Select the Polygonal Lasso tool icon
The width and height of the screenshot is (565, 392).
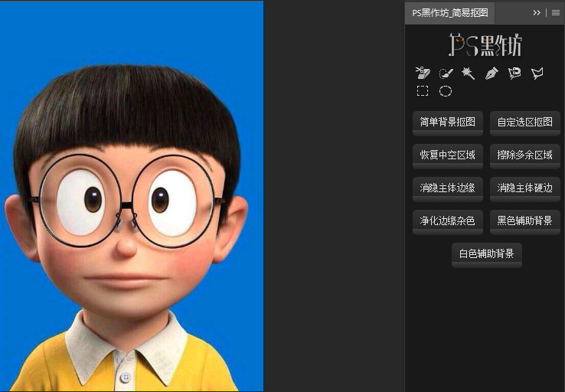pos(537,73)
